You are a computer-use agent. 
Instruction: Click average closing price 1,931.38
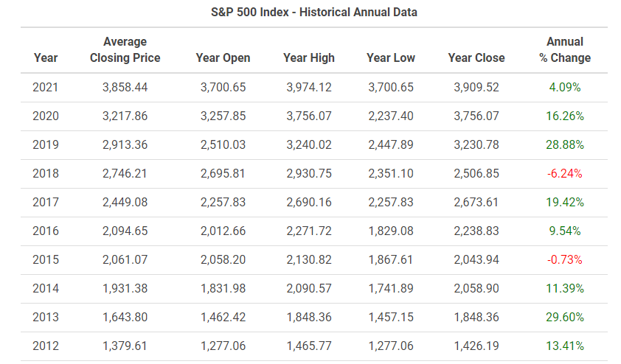(125, 288)
